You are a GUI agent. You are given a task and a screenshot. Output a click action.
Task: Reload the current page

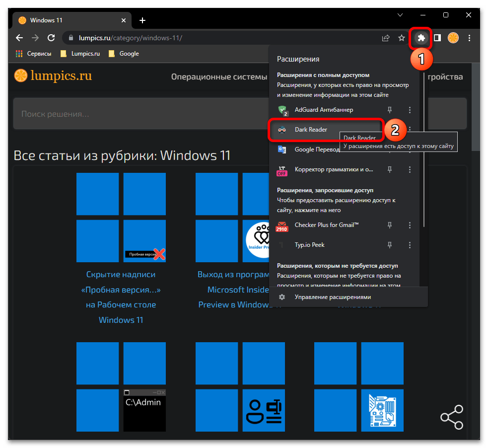[51, 38]
